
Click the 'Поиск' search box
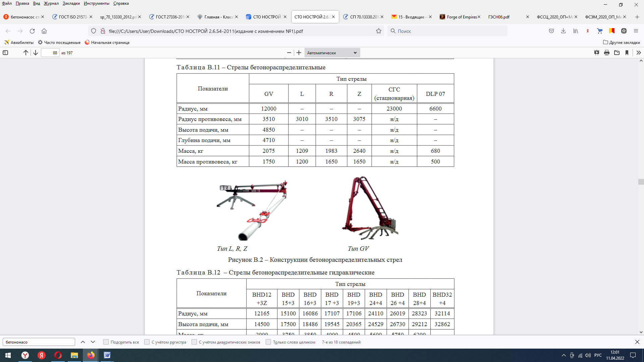[447, 31]
